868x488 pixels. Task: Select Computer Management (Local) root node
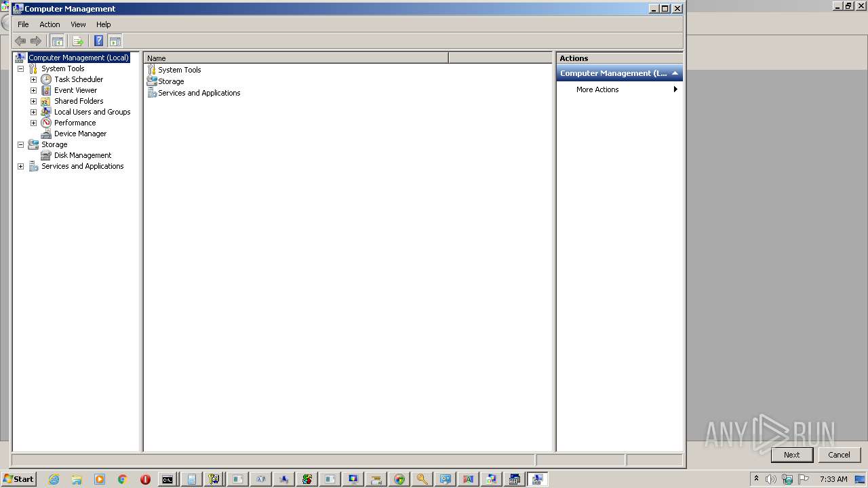[x=78, y=58]
